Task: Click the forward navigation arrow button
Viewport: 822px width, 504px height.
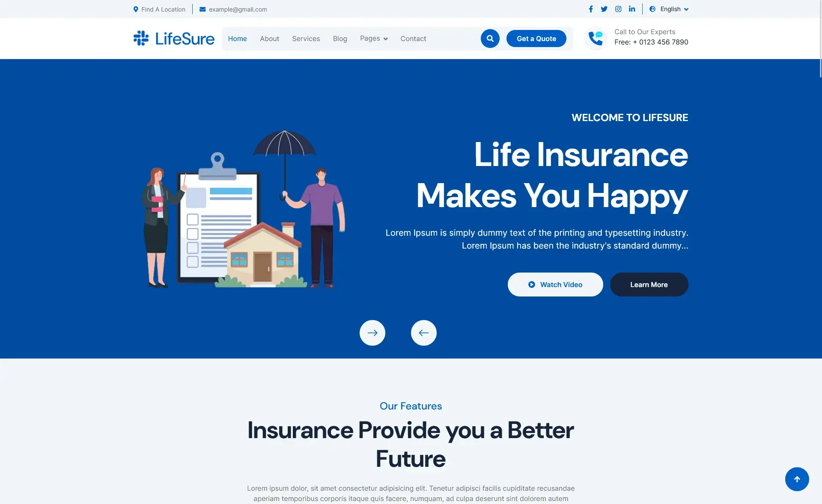Action: click(x=372, y=333)
